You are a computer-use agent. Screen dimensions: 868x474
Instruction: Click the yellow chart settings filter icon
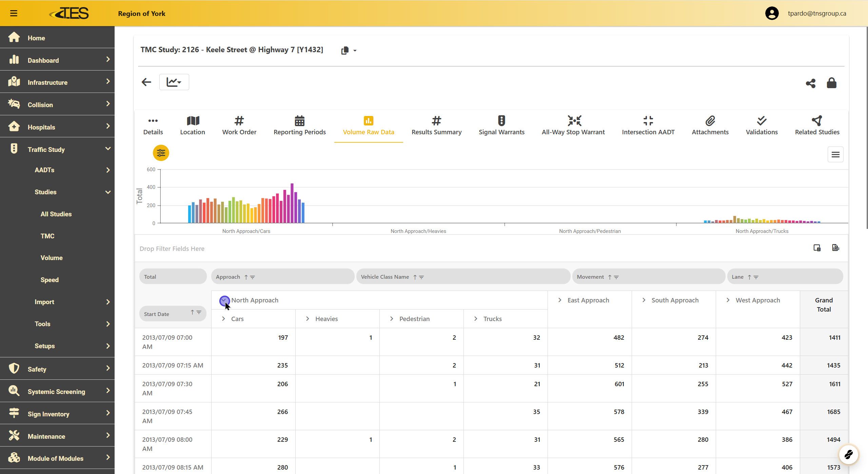click(161, 153)
